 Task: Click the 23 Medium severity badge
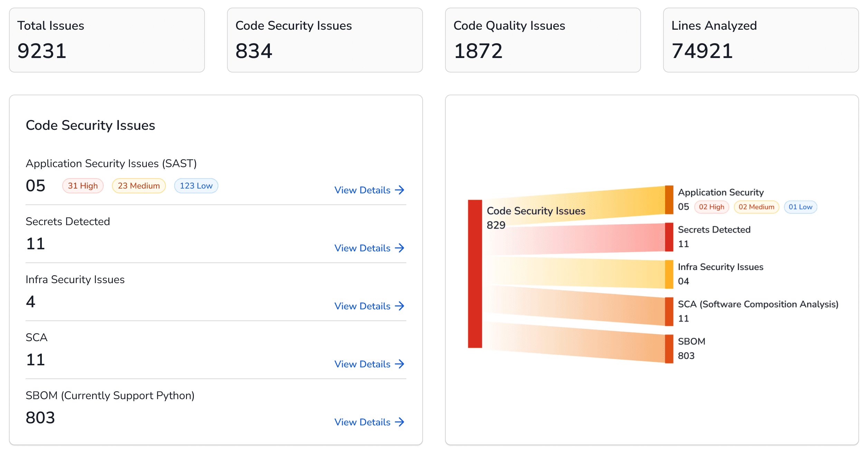coord(139,186)
